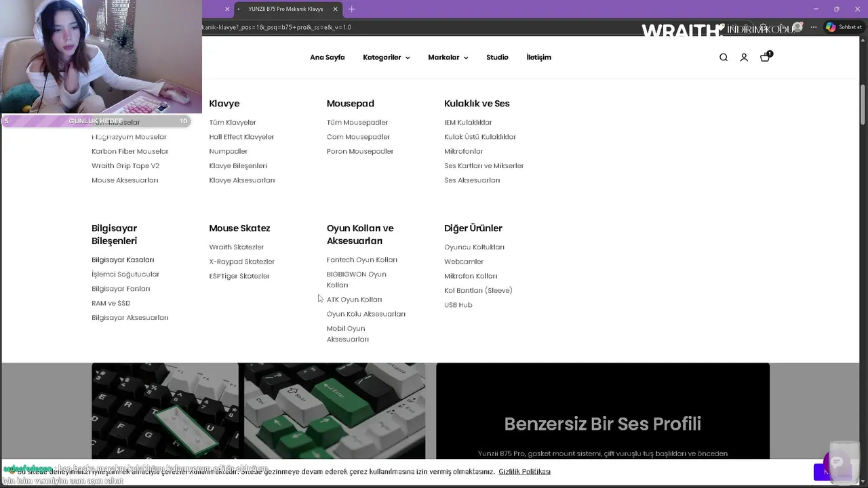
Task: Open Oyun Kolları ve Aksesuarları heading
Action: click(x=360, y=235)
